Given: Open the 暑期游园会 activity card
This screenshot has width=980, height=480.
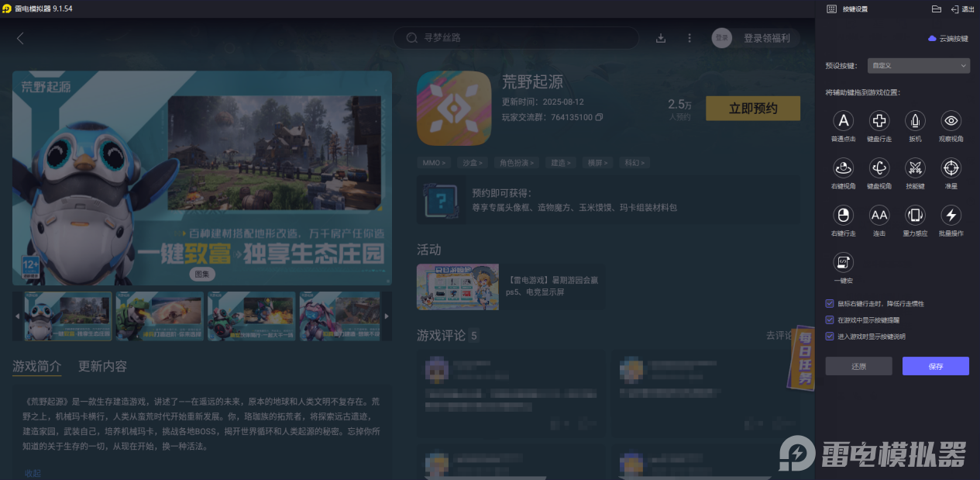Looking at the screenshot, I should (511, 287).
